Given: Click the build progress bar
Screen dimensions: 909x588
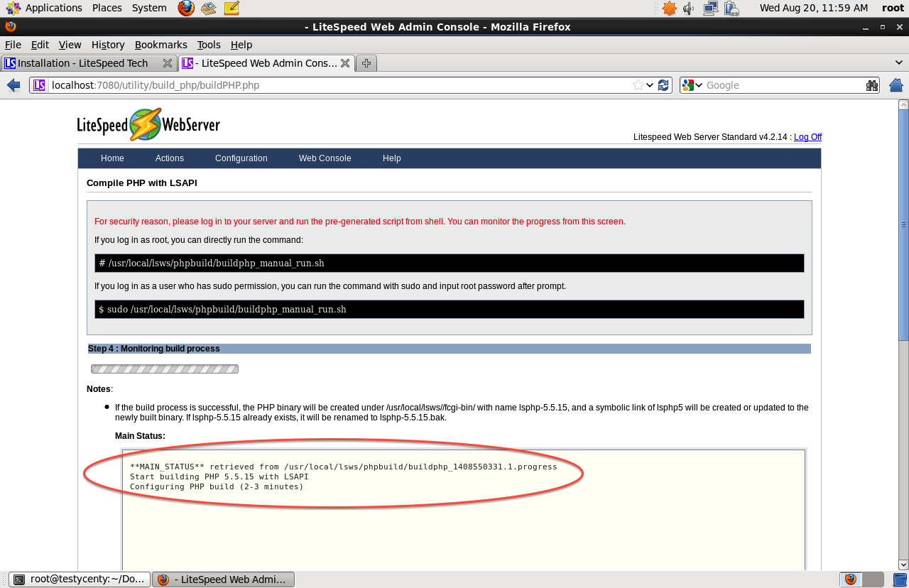Looking at the screenshot, I should pos(165,369).
